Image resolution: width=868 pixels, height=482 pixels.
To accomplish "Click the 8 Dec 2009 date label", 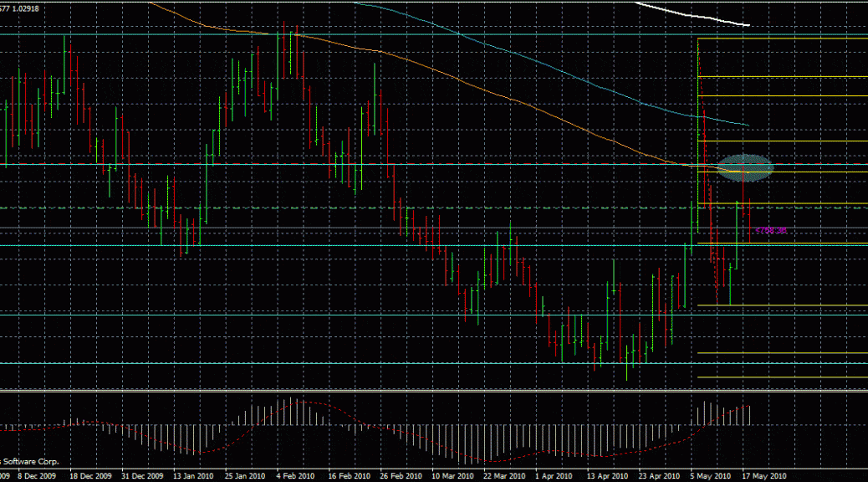I will click(37, 476).
